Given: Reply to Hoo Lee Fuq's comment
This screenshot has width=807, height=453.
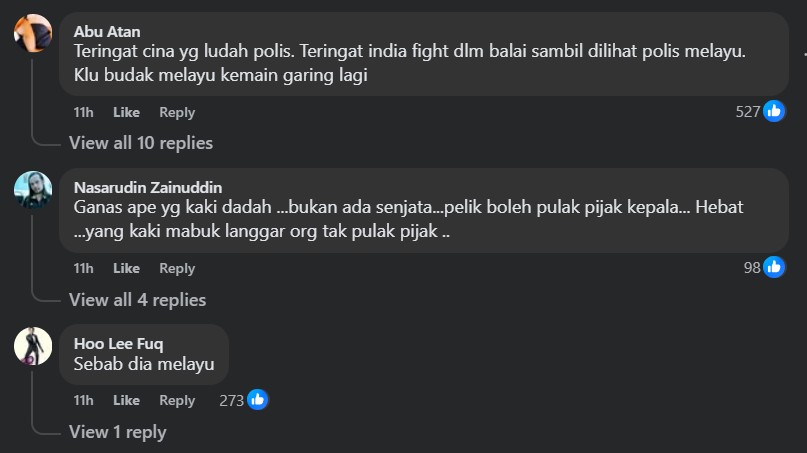Looking at the screenshot, I should [x=177, y=400].
